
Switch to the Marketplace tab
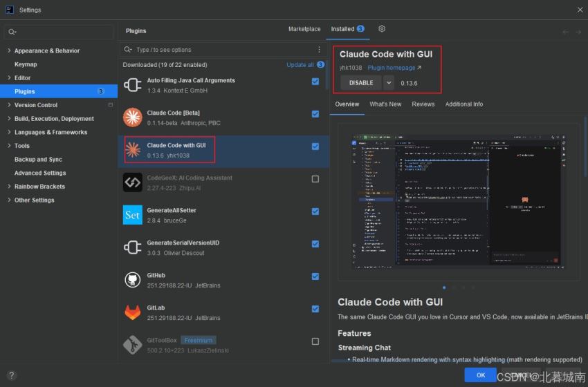304,29
